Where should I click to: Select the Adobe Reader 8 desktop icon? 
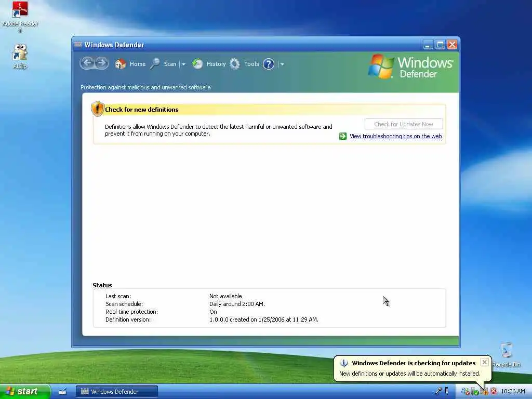click(20, 17)
